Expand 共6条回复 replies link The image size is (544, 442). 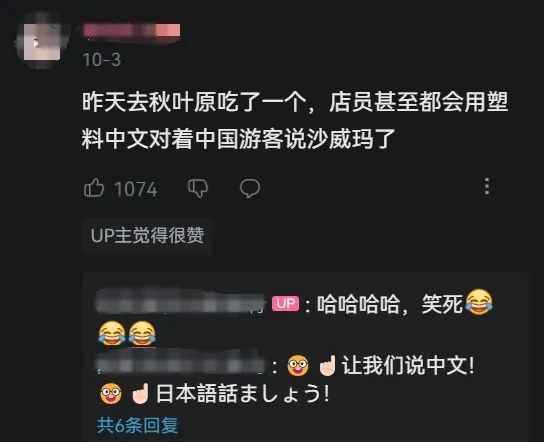pyautogui.click(x=137, y=425)
